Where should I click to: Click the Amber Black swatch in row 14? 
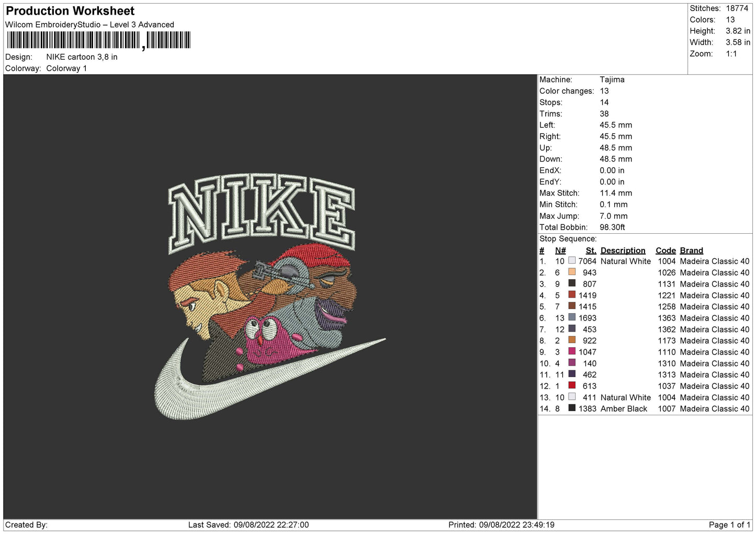572,408
